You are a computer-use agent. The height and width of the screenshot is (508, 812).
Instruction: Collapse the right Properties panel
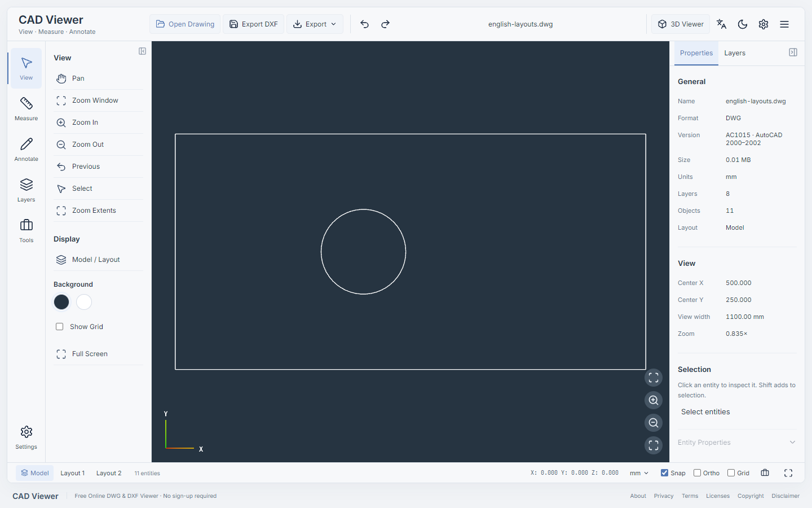(x=793, y=52)
